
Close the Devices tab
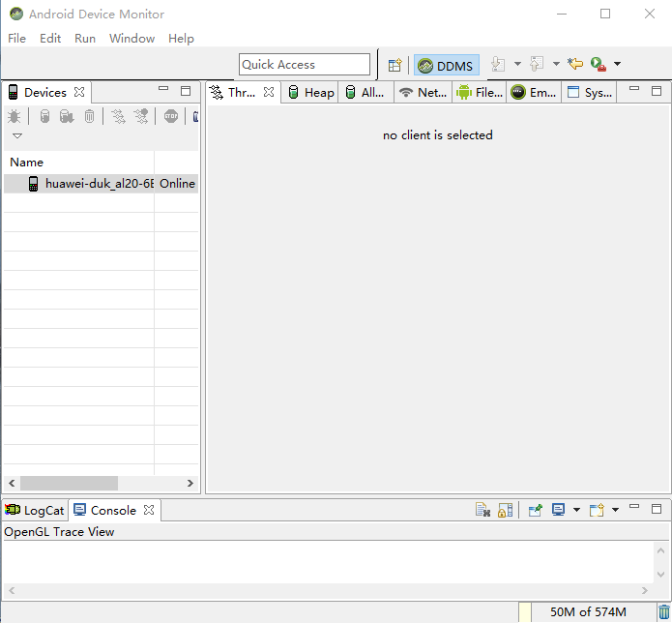tap(79, 92)
